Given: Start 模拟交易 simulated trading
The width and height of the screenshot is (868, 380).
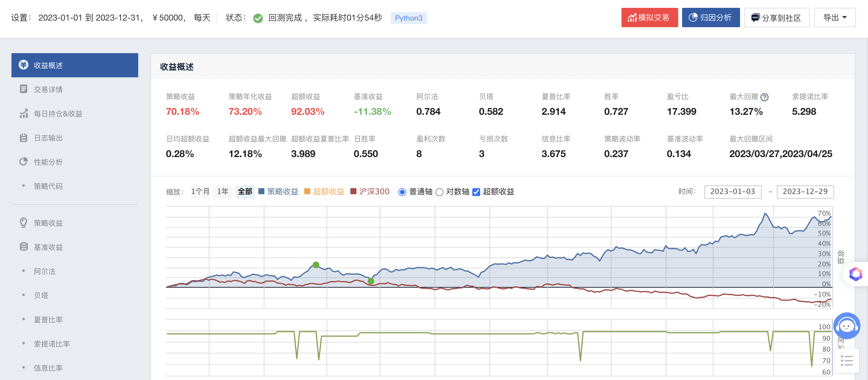Looking at the screenshot, I should pyautogui.click(x=649, y=18).
